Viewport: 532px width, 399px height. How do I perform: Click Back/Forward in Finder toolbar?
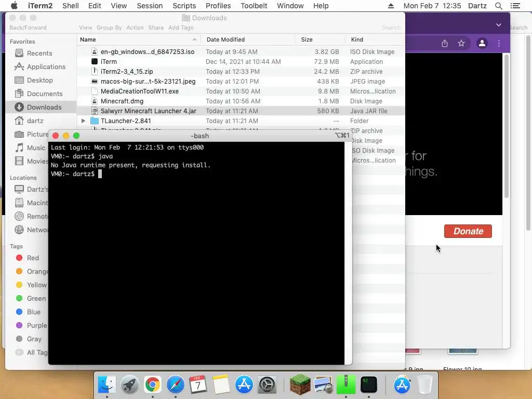pyautogui.click(x=28, y=28)
